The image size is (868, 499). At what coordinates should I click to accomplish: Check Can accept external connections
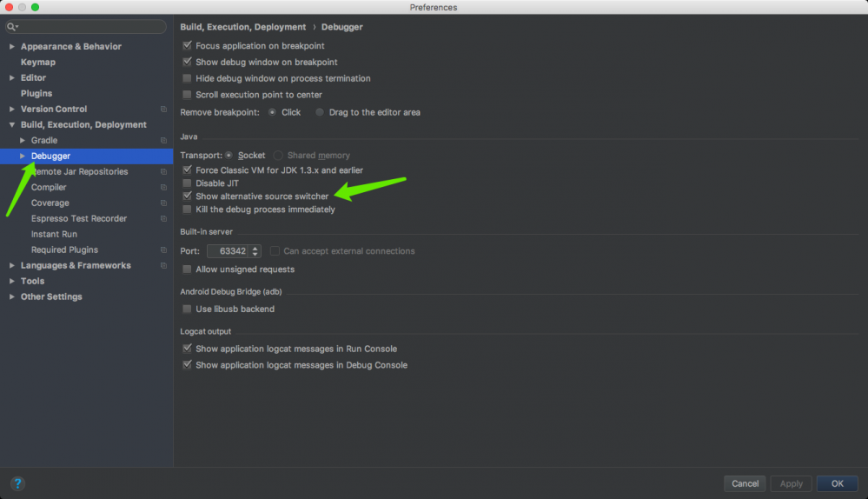(275, 251)
